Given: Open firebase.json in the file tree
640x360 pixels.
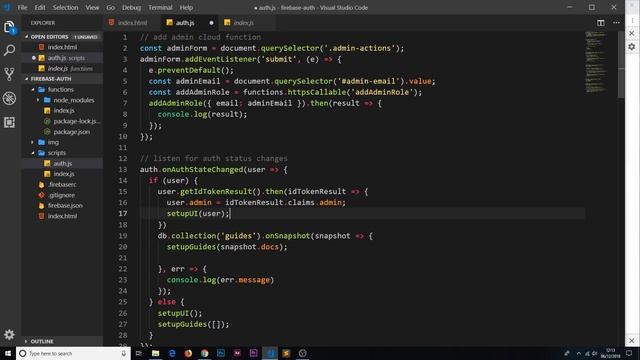Looking at the screenshot, I should 62,206.
